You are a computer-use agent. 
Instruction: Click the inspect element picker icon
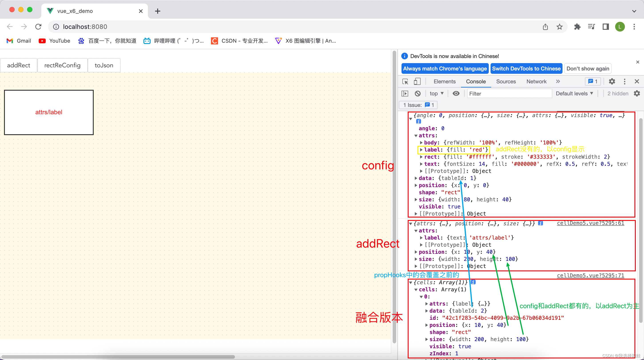(x=405, y=82)
